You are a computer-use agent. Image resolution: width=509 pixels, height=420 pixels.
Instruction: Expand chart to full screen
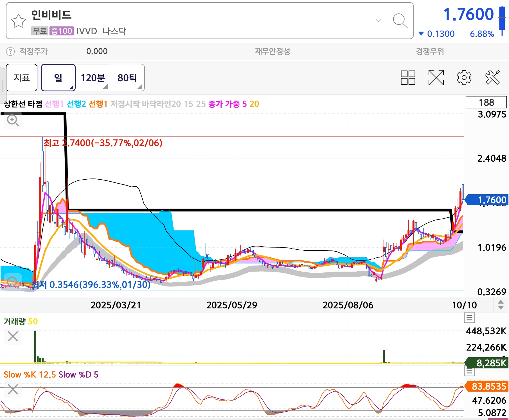point(436,78)
